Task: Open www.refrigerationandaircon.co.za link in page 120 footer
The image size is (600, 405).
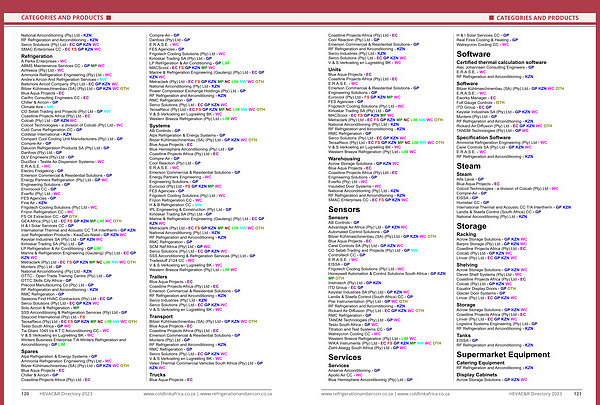Action: (236, 394)
